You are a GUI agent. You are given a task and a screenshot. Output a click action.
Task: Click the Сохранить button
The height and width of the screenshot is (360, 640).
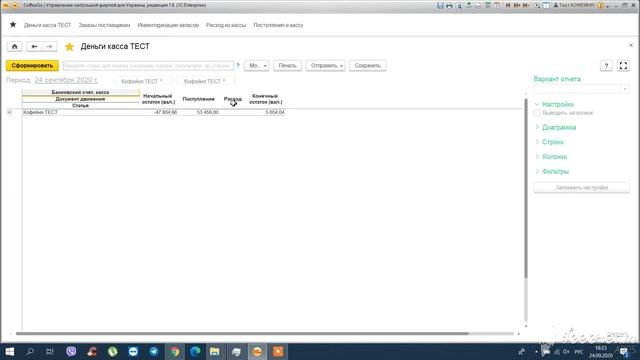pos(367,65)
